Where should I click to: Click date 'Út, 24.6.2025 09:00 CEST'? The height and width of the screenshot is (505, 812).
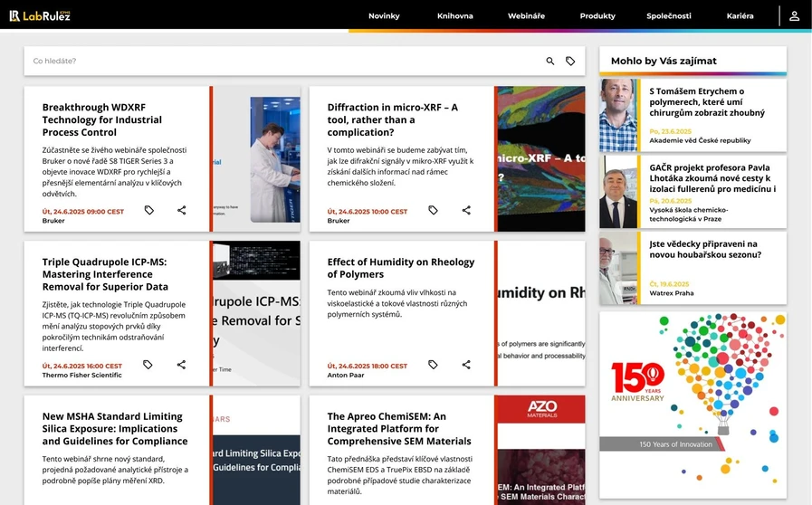tap(83, 212)
